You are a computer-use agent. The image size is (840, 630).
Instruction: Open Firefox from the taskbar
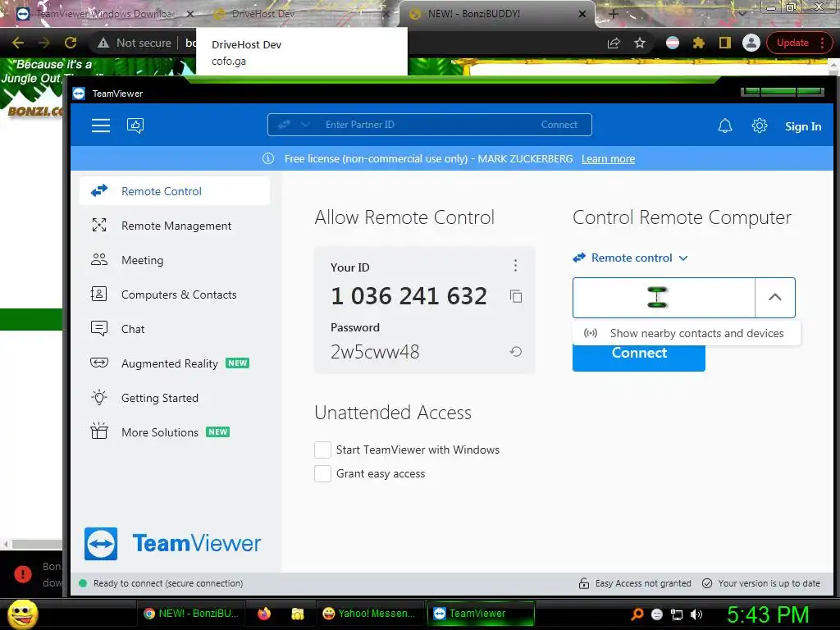[x=264, y=614]
